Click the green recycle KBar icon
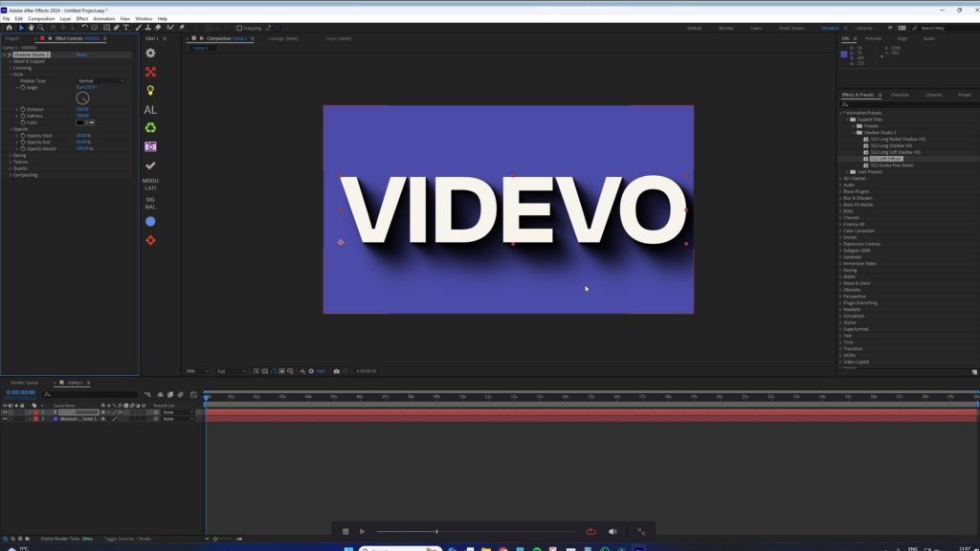This screenshot has height=551, width=980. coord(150,128)
